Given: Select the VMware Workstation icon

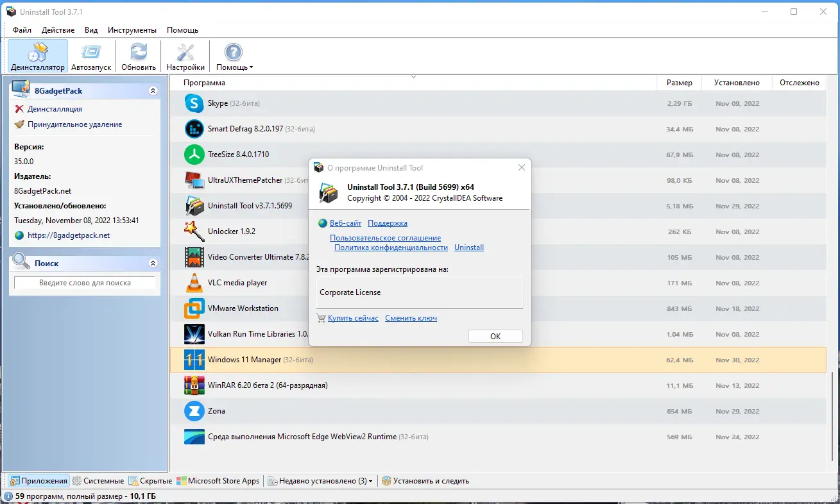Looking at the screenshot, I should point(194,308).
